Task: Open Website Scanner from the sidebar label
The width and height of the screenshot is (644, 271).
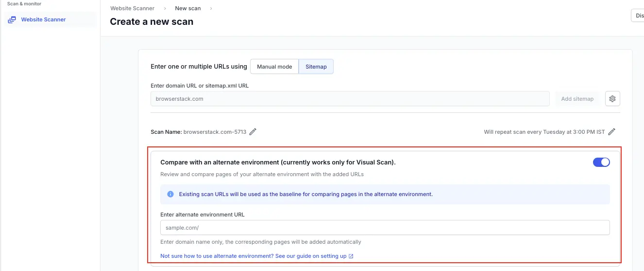Action: tap(43, 20)
